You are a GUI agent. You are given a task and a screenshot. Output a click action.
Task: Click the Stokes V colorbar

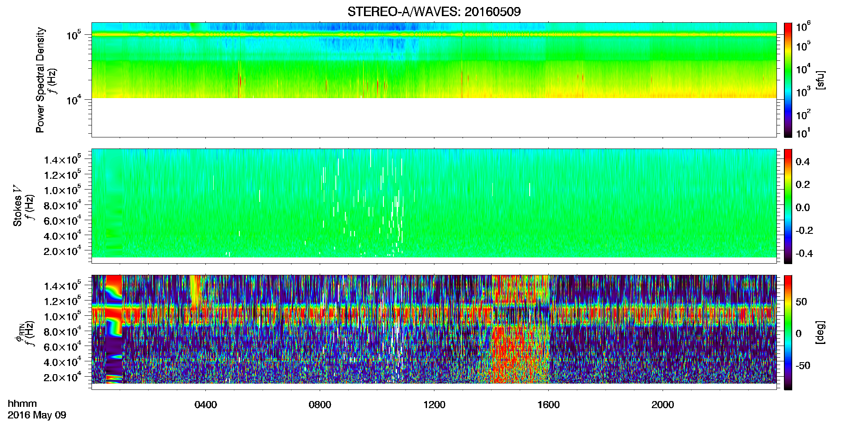pyautogui.click(x=788, y=206)
